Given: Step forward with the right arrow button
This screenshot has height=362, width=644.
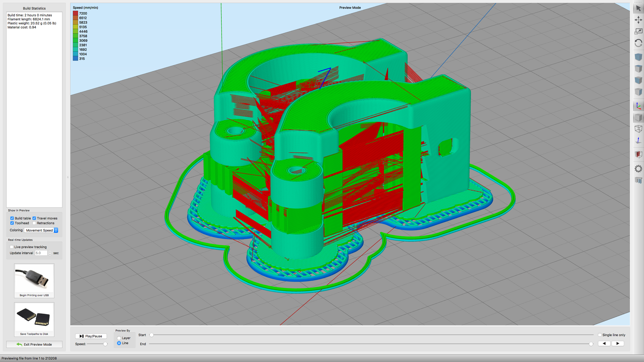Looking at the screenshot, I should (617, 343).
